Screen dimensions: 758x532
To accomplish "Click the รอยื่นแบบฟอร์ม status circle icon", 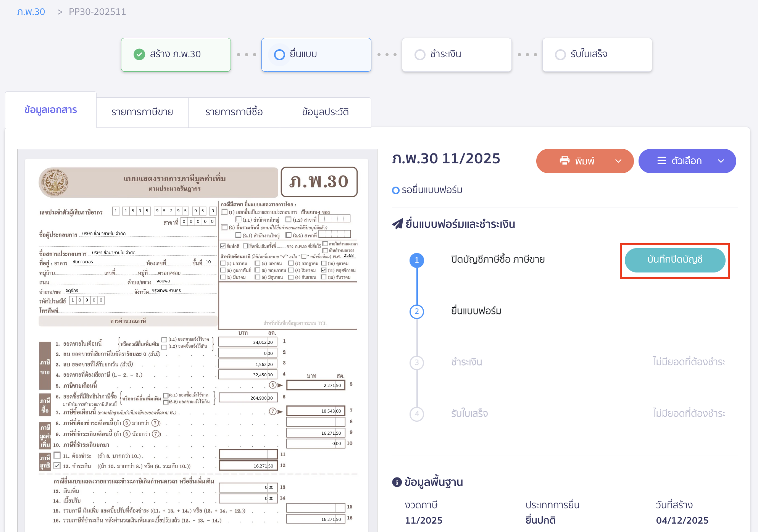I will pos(396,190).
